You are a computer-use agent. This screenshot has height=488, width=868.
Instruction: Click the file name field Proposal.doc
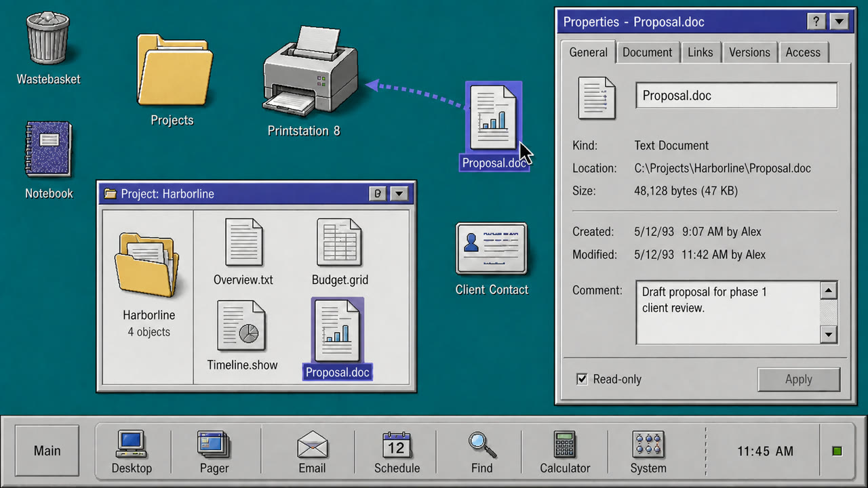coord(736,96)
